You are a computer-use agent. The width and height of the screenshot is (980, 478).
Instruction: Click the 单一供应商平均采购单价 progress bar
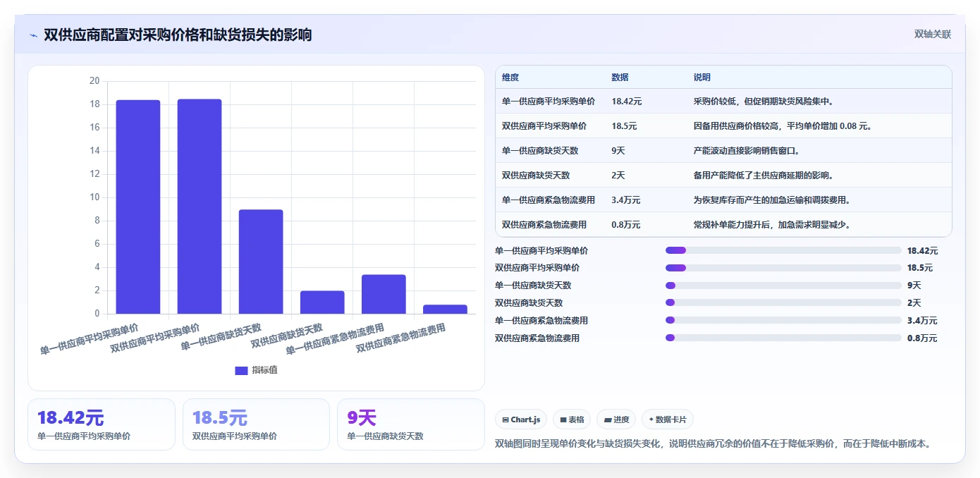[783, 250]
